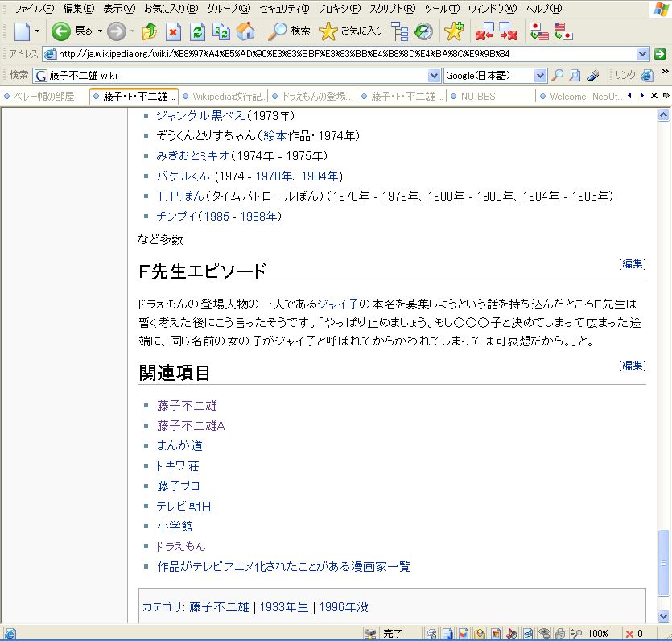Close the current tab with the tab-bar X
The height and width of the screenshot is (641, 672).
654,96
